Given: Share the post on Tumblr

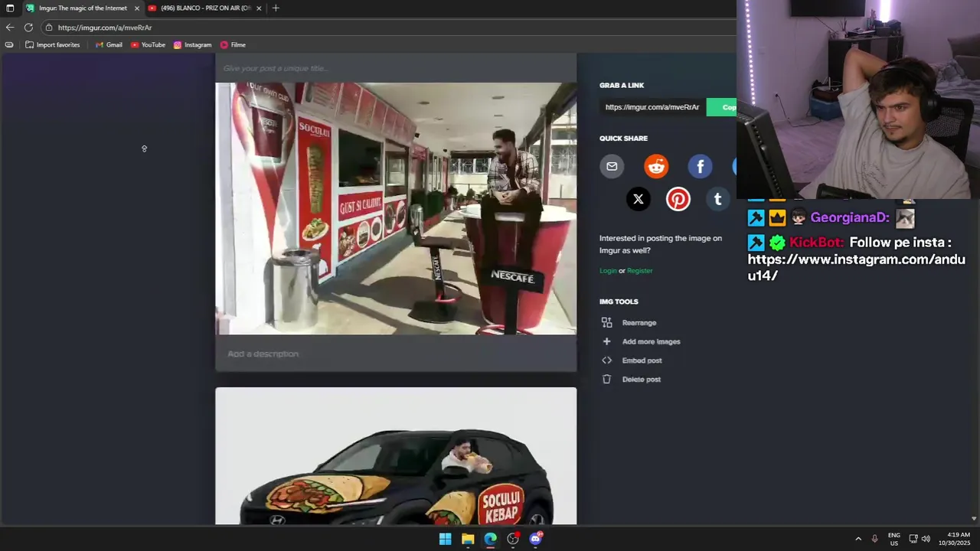Looking at the screenshot, I should [717, 199].
